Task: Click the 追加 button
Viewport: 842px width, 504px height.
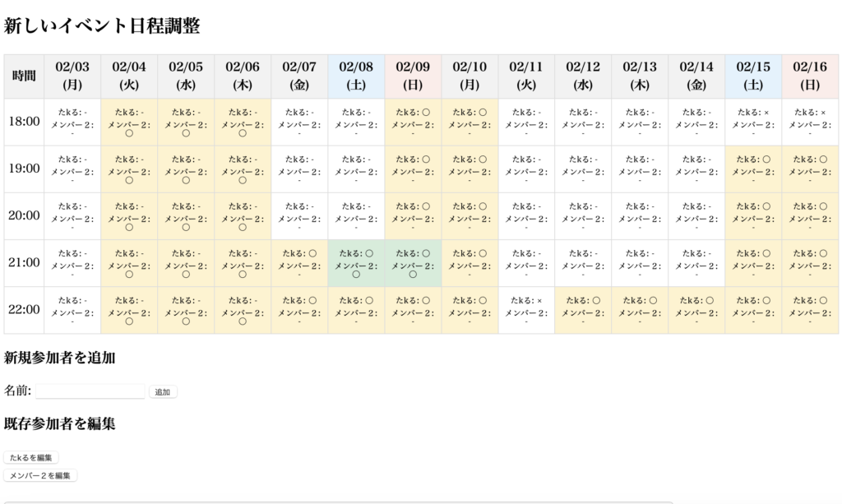Action: tap(163, 392)
